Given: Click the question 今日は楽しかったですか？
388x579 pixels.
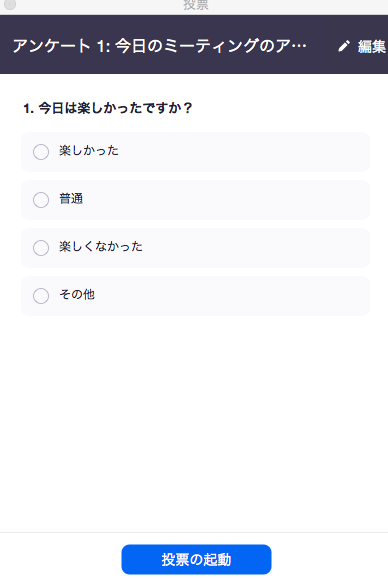Looking at the screenshot, I should coord(116,108).
